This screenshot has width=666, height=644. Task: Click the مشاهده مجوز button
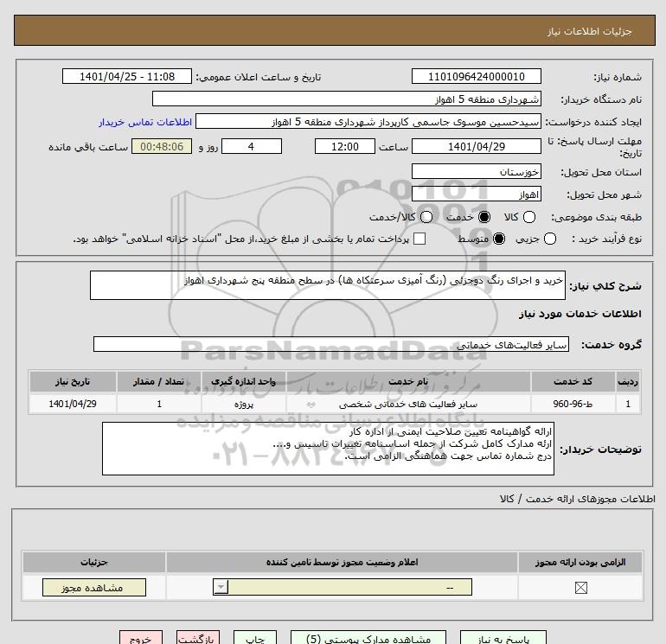(94, 588)
